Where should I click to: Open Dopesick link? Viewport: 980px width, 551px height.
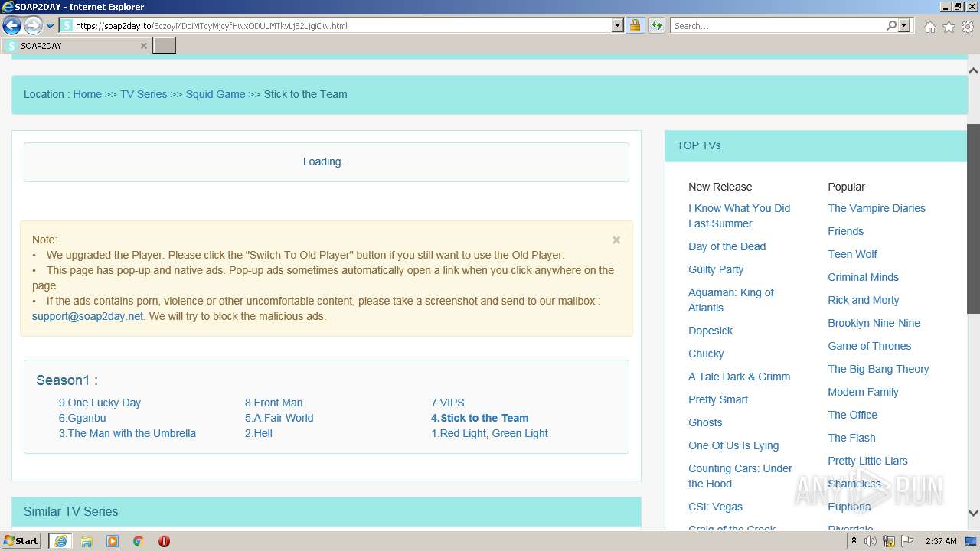click(x=710, y=331)
